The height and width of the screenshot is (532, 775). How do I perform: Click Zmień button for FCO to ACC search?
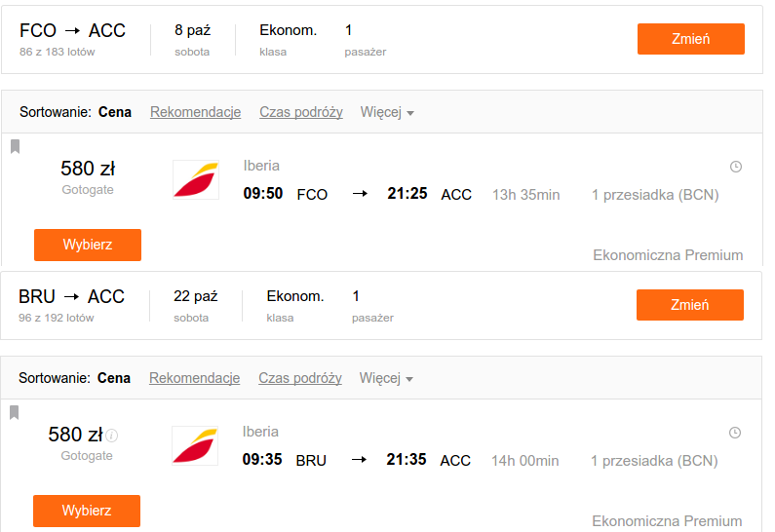pyautogui.click(x=691, y=39)
